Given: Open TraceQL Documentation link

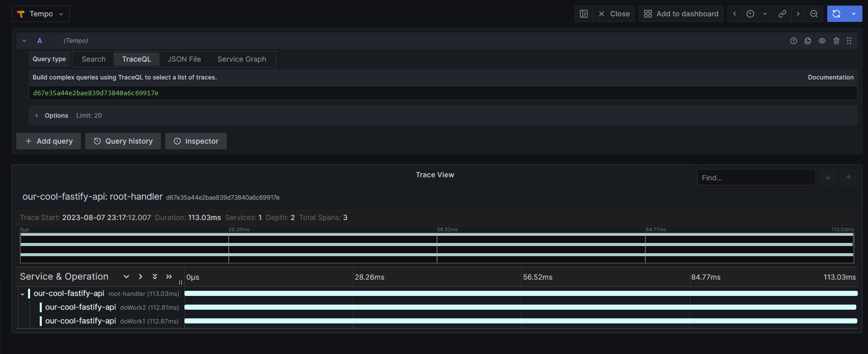Looking at the screenshot, I should point(831,77).
